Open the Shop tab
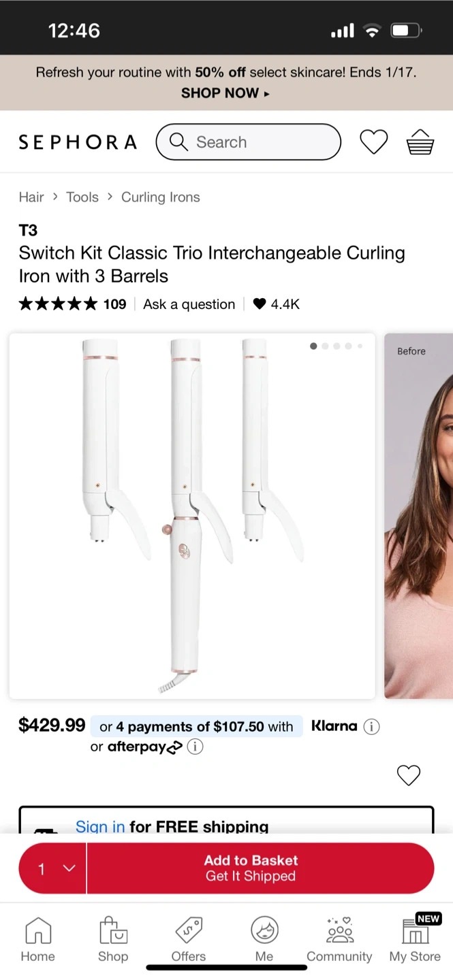Image resolution: width=453 pixels, height=980 pixels. point(113,939)
